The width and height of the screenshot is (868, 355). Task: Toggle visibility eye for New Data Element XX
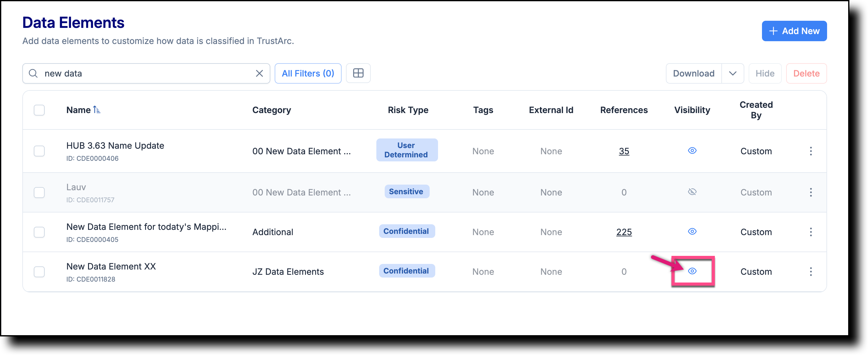pos(692,271)
